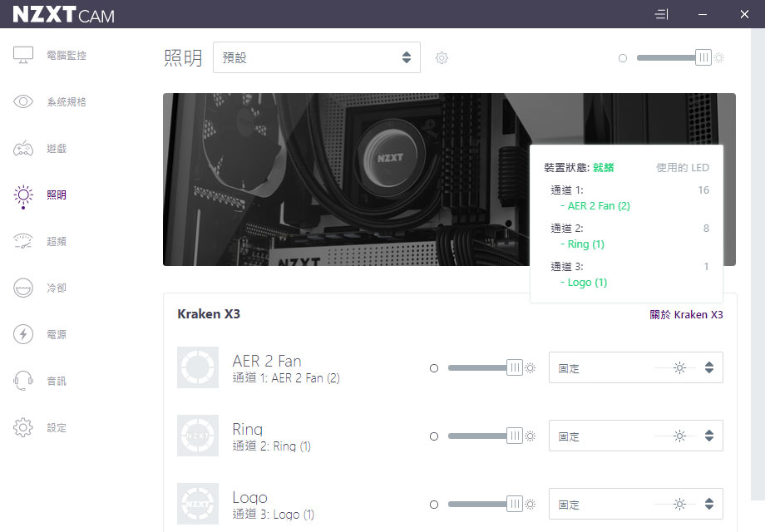
Task: Click the headset icon for 音訊
Action: 23,381
